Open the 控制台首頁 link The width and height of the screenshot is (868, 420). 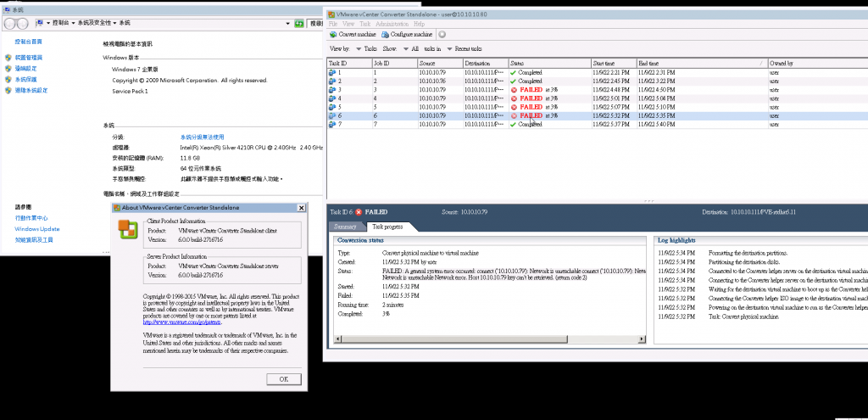pos(28,42)
